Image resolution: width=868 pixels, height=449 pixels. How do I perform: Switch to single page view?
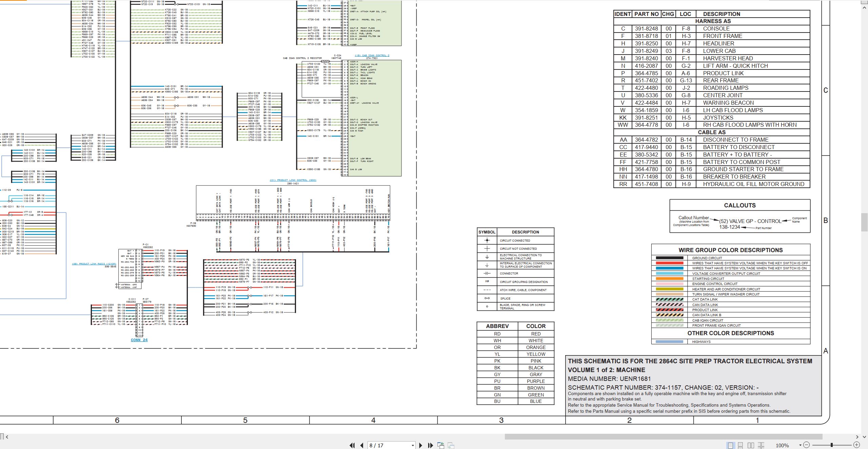[x=730, y=445]
